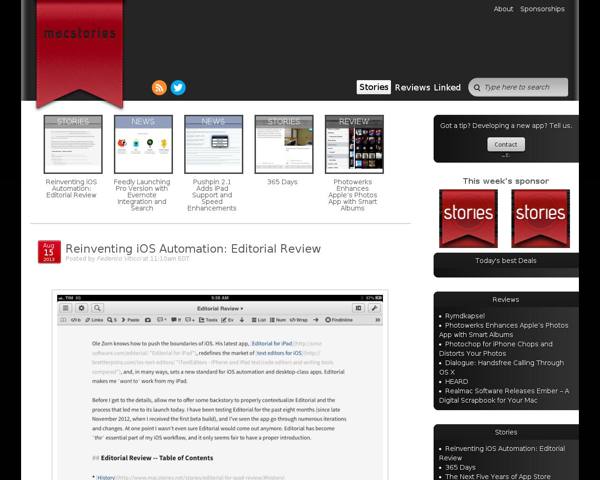Viewport: 600px width, 480px height.
Task: Switch to the Linked tab
Action: point(447,87)
